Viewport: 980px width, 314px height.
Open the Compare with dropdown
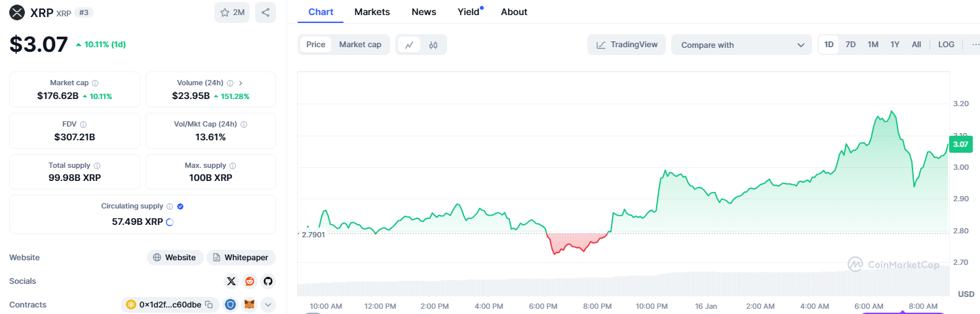pyautogui.click(x=742, y=45)
